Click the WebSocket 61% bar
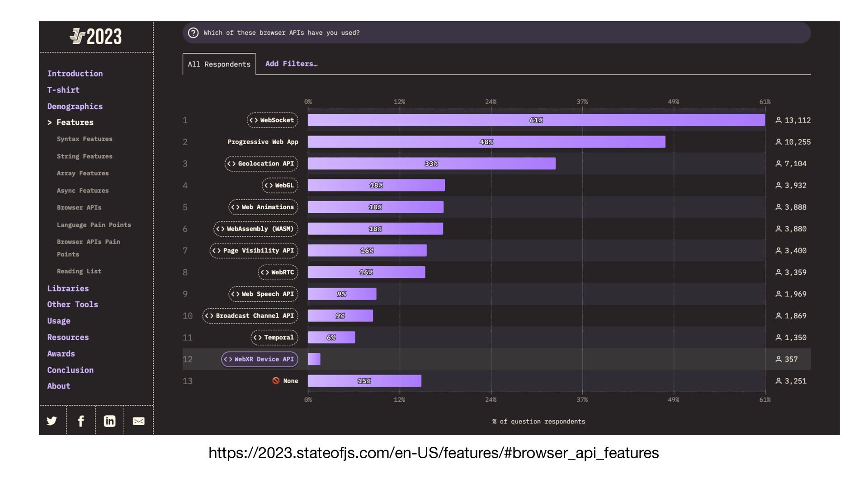Viewport: 868px width, 488px height. coord(536,120)
